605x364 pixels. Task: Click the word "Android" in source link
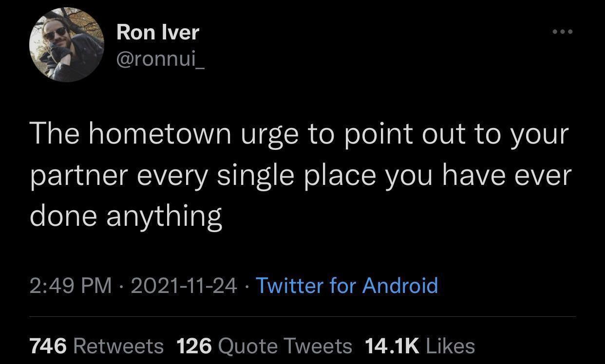(x=400, y=285)
